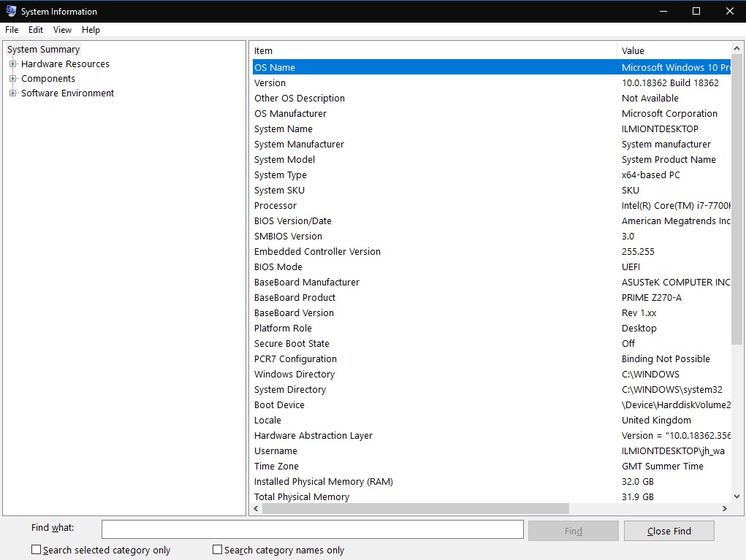Open the File menu
The image size is (746, 560).
click(x=12, y=30)
